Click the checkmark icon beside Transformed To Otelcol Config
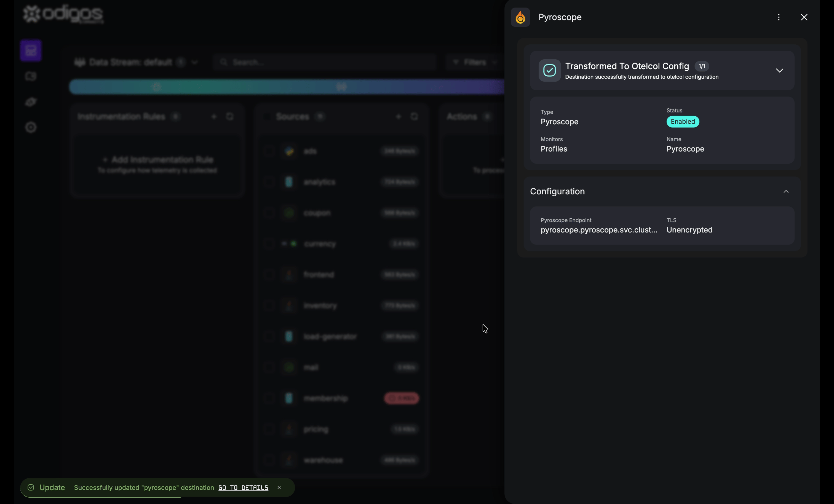The image size is (834, 504). click(549, 70)
